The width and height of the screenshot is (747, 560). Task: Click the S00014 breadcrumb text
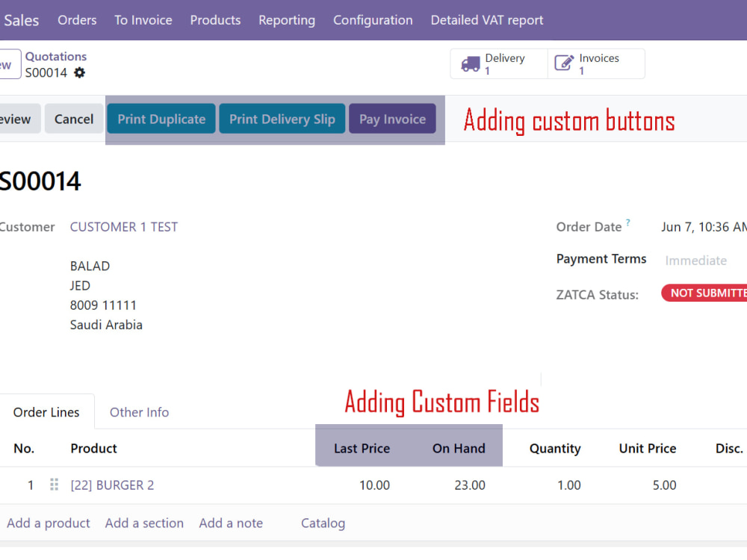46,72
